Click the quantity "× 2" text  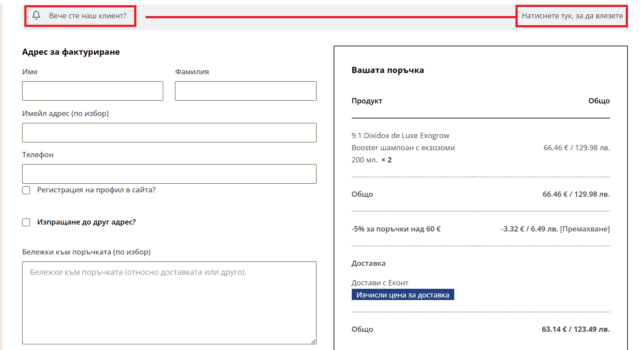[x=386, y=160]
